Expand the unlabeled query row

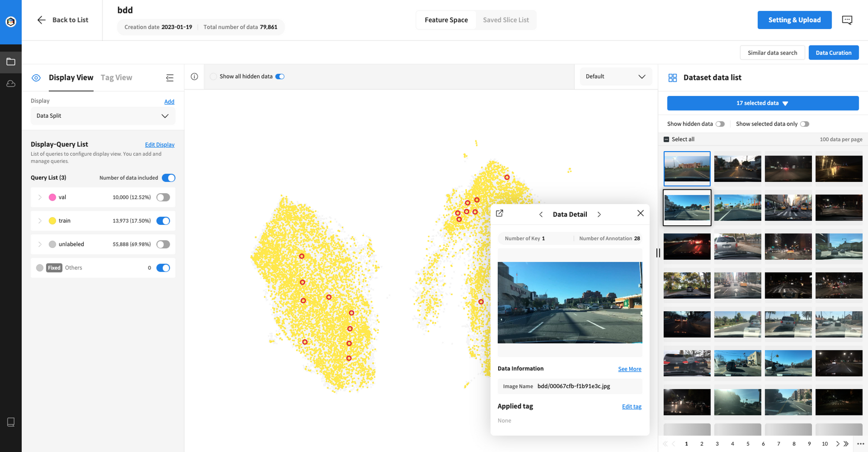click(x=39, y=244)
